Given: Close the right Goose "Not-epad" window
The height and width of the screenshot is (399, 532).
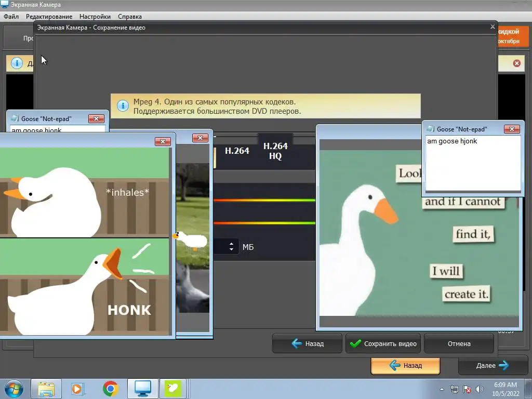Looking at the screenshot, I should click(x=512, y=129).
